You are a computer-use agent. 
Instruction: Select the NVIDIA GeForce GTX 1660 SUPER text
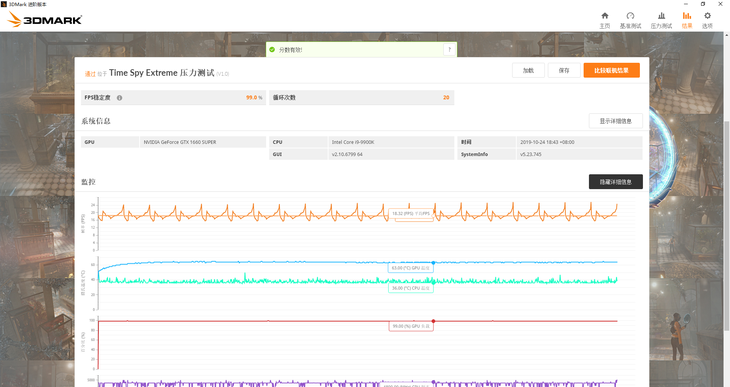click(x=180, y=142)
